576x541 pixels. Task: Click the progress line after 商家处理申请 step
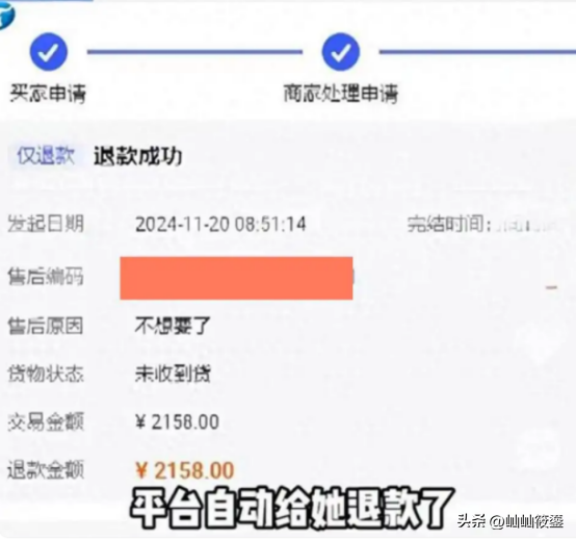point(477,52)
